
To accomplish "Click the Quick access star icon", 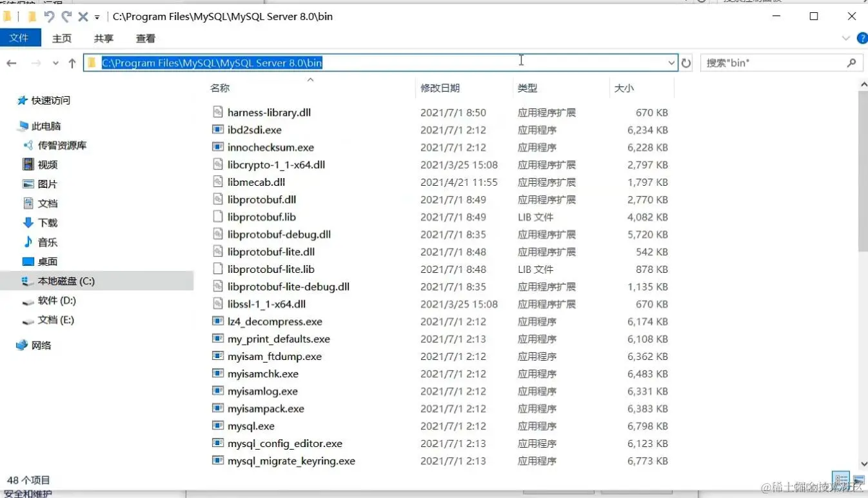I will pos(23,101).
